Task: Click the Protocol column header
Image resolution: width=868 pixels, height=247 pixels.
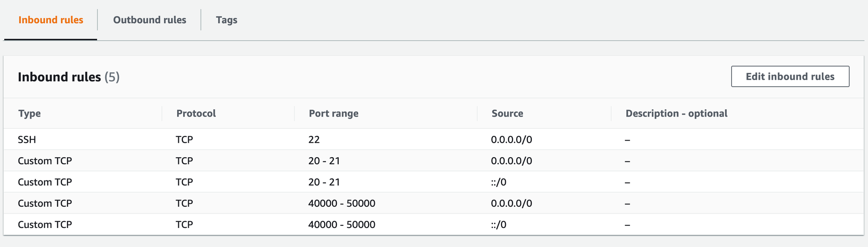Action: tap(196, 114)
